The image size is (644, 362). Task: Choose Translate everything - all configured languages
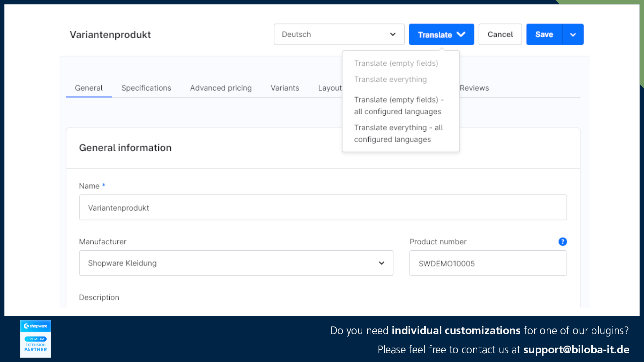pos(398,133)
